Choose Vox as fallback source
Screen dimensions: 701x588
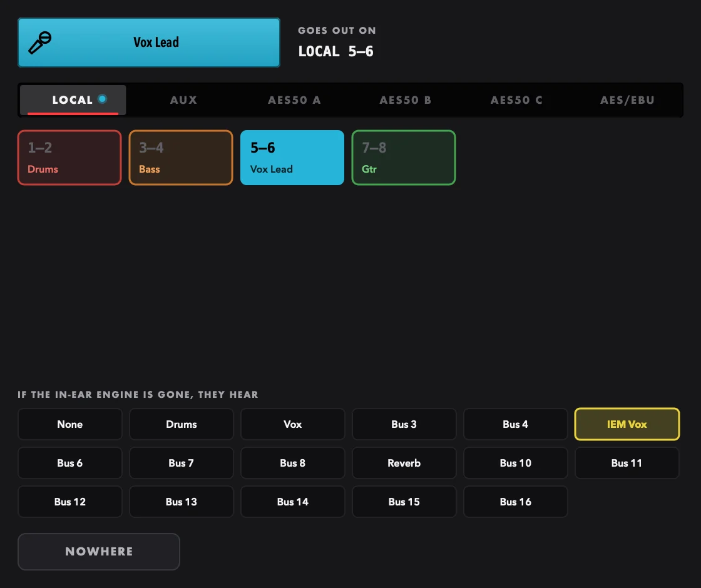(x=293, y=424)
